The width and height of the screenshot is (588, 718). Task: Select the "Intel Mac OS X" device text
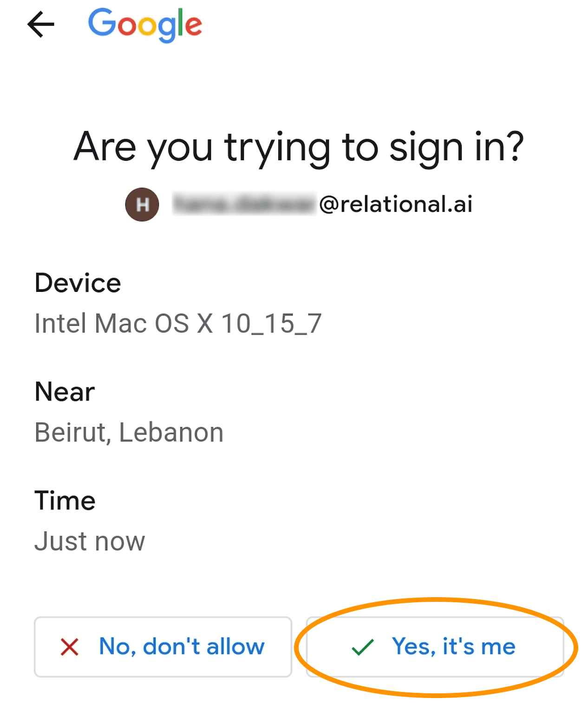[x=124, y=323]
